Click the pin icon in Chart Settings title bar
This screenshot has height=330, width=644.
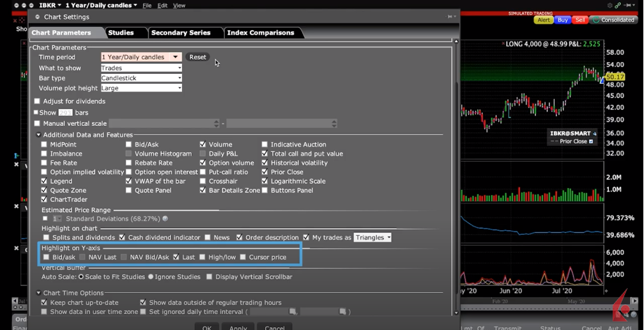click(x=450, y=17)
